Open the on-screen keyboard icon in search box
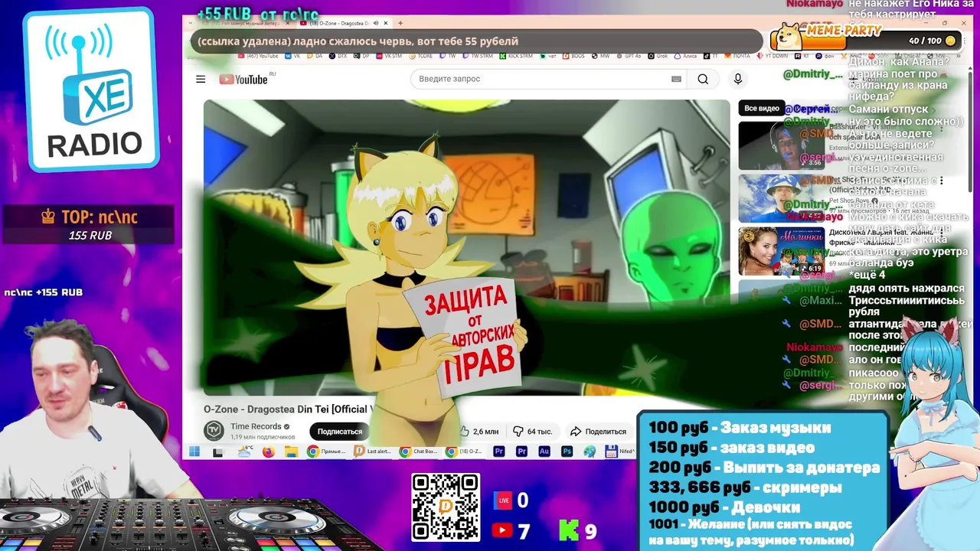980x551 pixels. 676,79
